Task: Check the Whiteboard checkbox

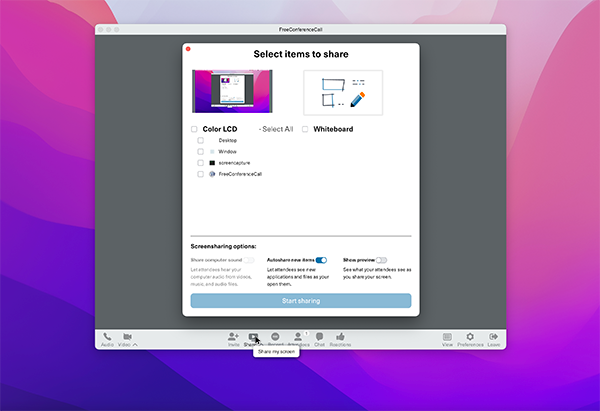Action: point(305,129)
